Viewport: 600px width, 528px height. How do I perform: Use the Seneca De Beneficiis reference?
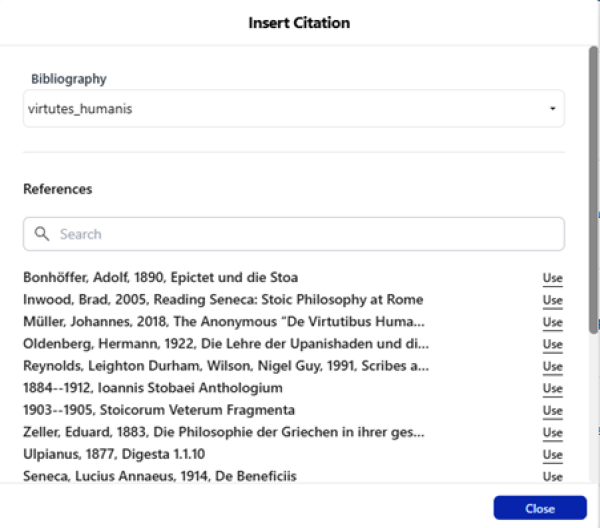click(552, 476)
